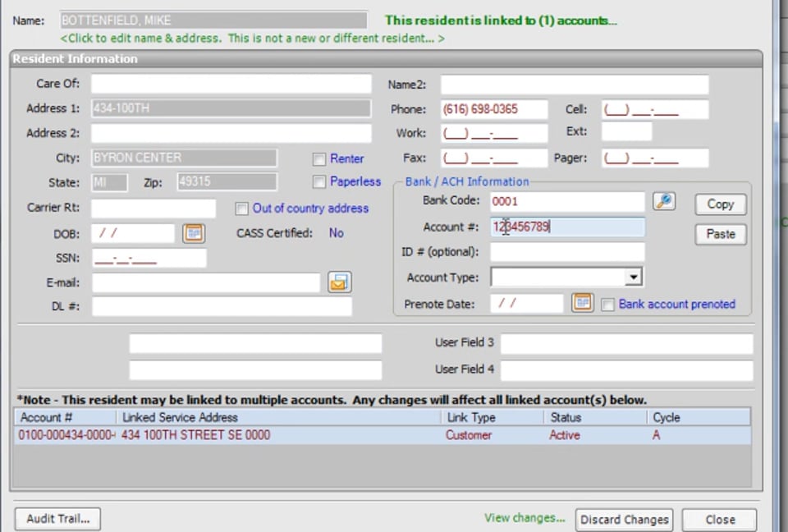Click the Linked Service Address column header

click(x=279, y=417)
